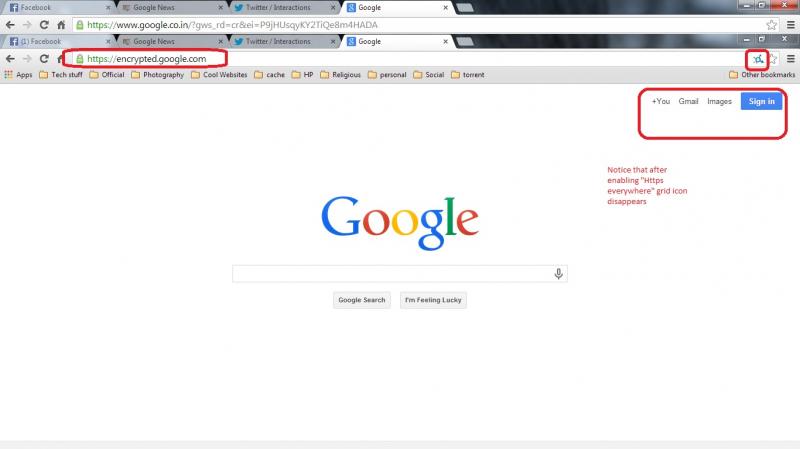Close the (1) Facebook tab
Image resolution: width=800 pixels, height=449 pixels.
(x=108, y=42)
